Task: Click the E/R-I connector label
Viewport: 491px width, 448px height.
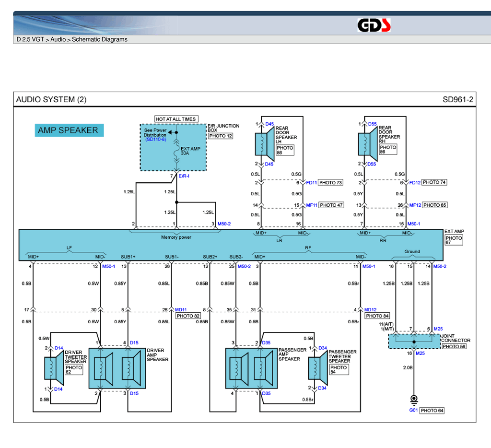Action: click(184, 177)
